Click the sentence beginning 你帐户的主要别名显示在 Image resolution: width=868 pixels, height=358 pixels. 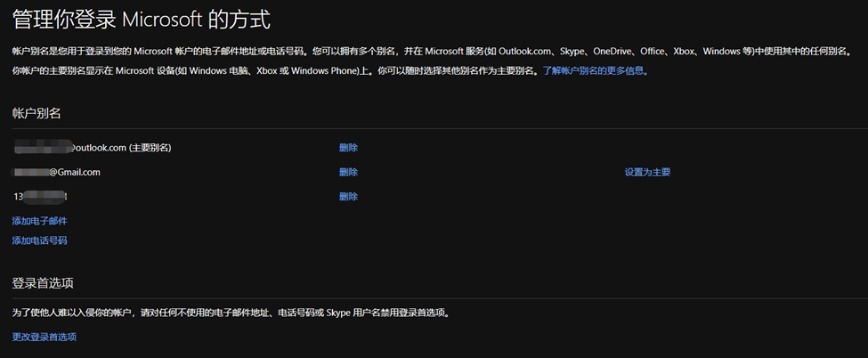[275, 71]
